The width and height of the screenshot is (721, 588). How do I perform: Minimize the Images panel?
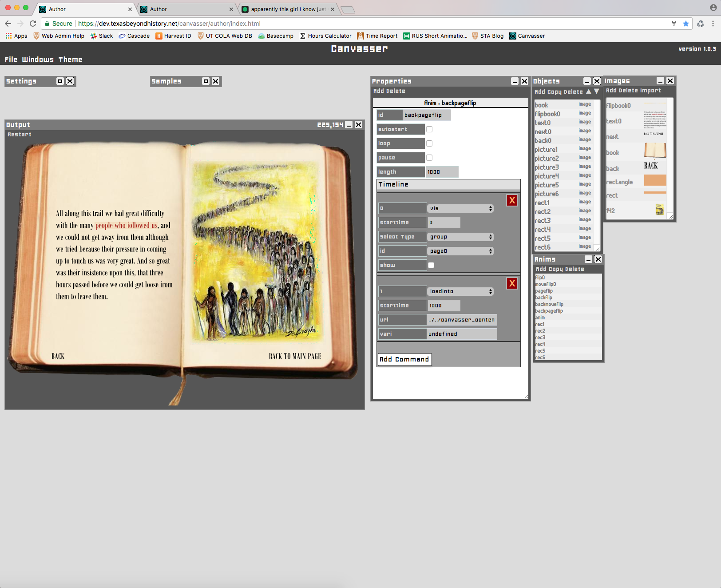[x=661, y=81]
